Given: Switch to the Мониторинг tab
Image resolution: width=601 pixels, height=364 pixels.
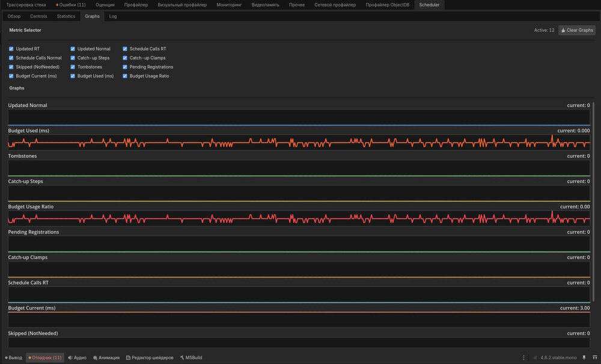Looking at the screenshot, I should point(229,5).
